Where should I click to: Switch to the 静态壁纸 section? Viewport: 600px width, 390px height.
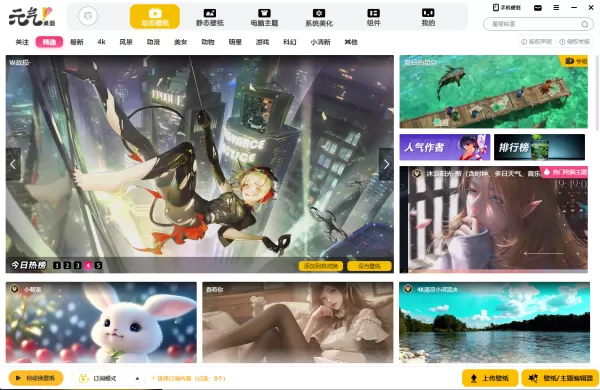click(210, 17)
